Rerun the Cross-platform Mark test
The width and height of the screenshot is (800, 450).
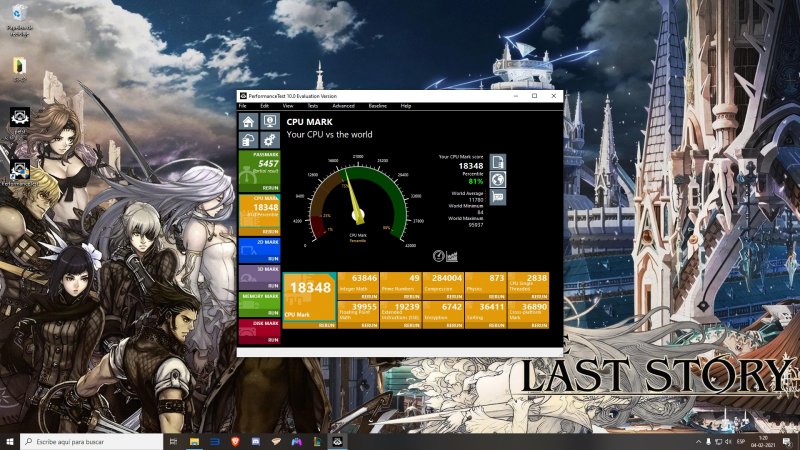tap(539, 325)
